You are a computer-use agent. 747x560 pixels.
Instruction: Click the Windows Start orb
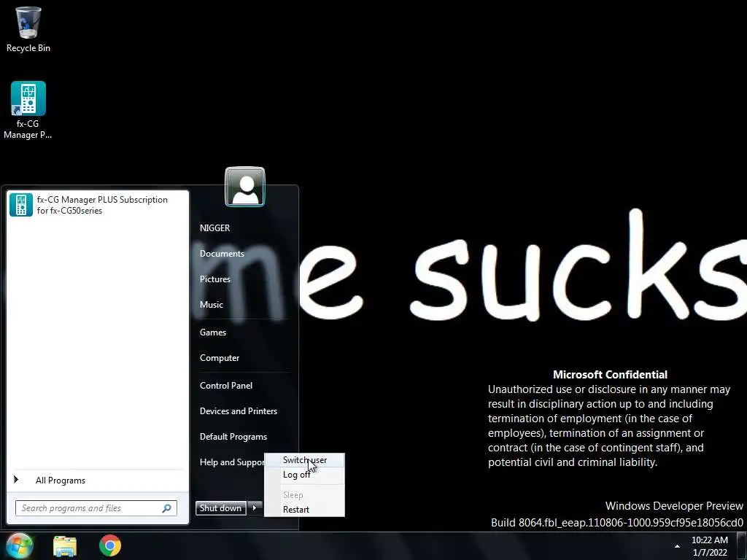point(18,545)
